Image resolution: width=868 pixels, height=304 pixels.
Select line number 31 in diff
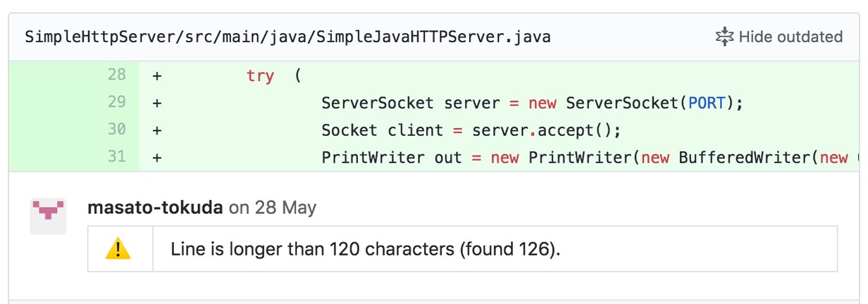click(x=117, y=157)
